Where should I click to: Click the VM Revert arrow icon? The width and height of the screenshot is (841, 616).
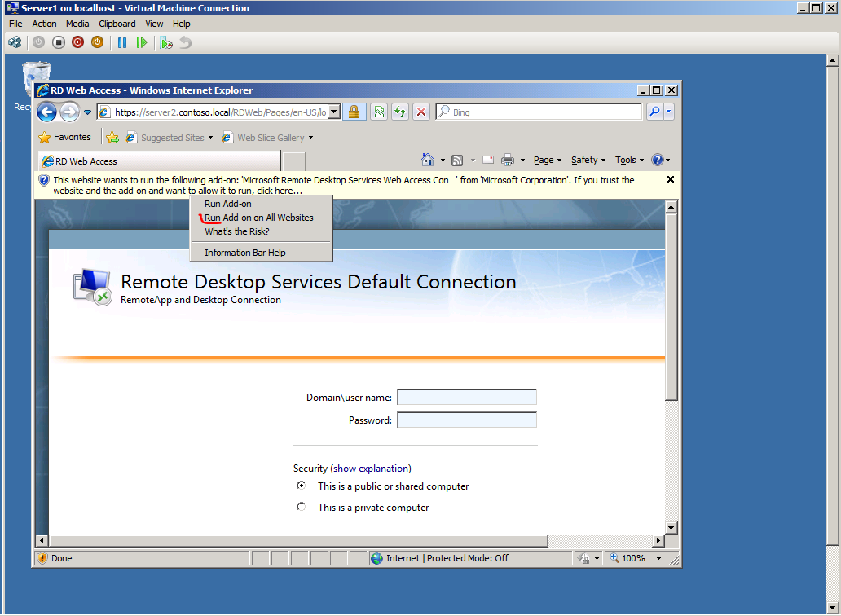pyautogui.click(x=186, y=42)
